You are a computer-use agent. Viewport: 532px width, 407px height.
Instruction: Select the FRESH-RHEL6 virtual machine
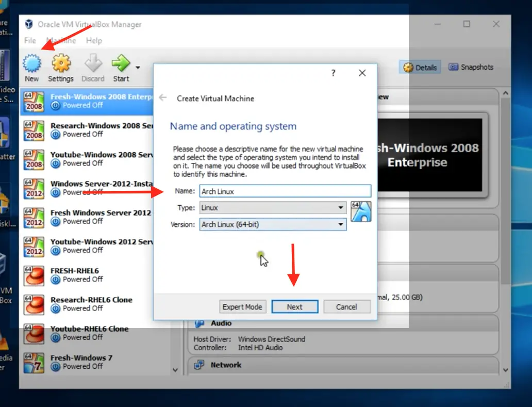click(77, 274)
